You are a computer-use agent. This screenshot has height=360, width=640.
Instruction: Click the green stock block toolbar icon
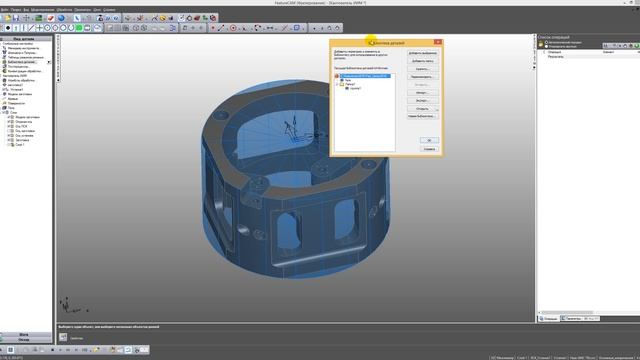(x=39, y=18)
